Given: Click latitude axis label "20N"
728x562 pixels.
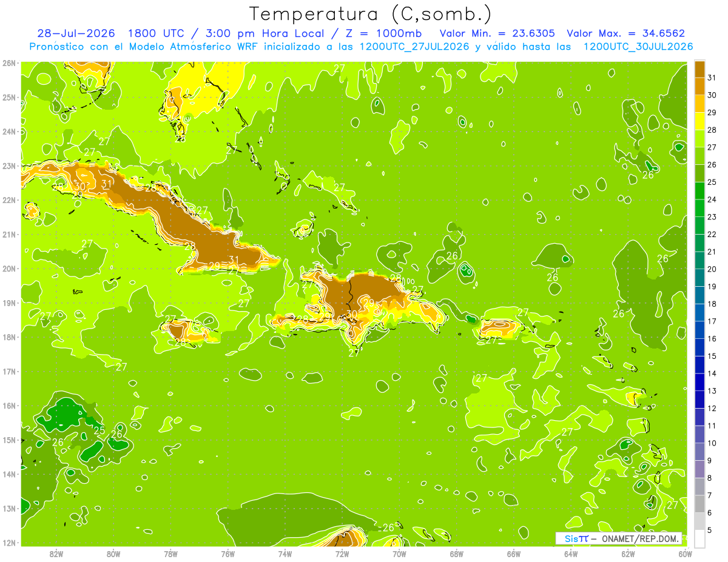Looking at the screenshot, I should coord(9,269).
